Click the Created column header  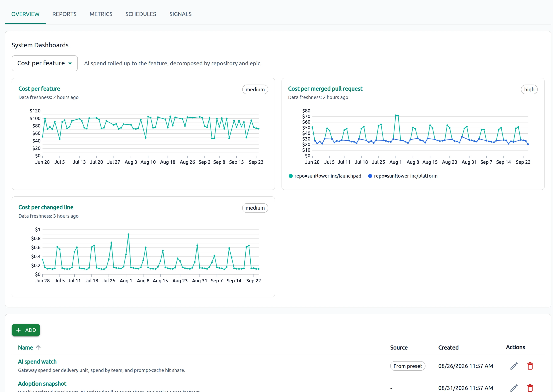(x=448, y=348)
